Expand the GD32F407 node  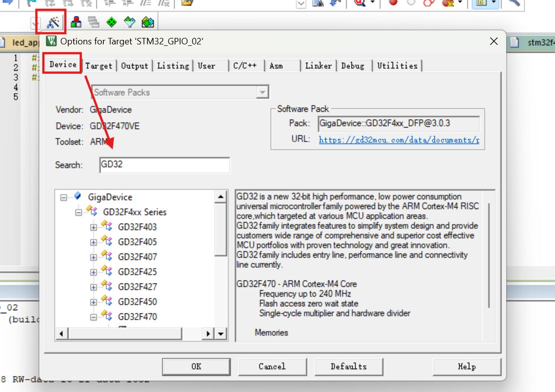(x=93, y=257)
